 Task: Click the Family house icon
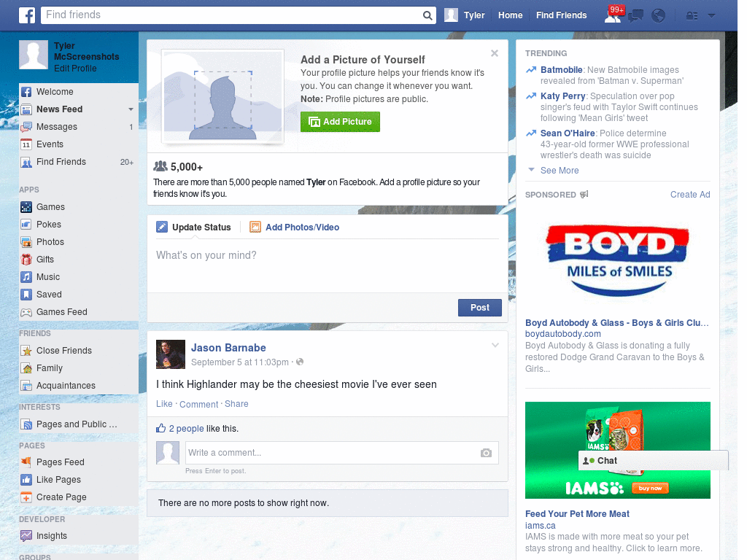(x=26, y=368)
